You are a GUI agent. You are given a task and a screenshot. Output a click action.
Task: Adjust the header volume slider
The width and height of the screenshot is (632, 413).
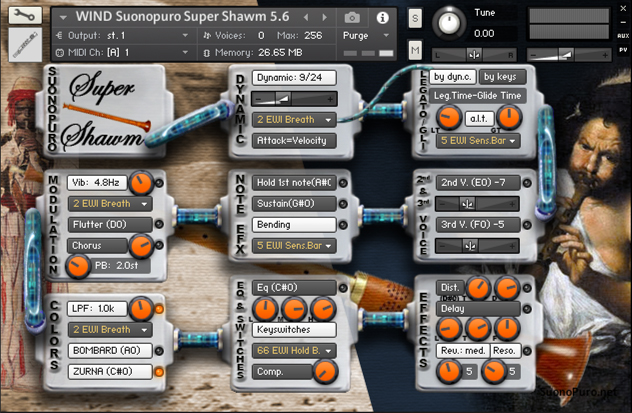(x=569, y=55)
